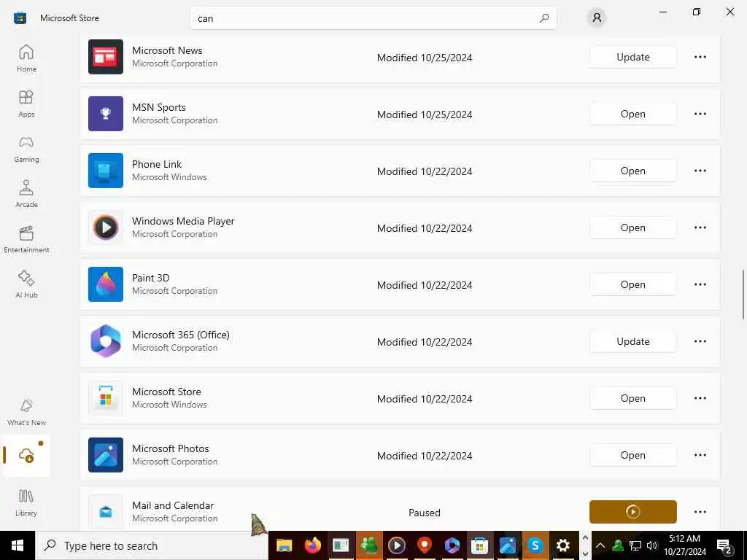Open more options for Mail and Calendar
The height and width of the screenshot is (560, 747).
pyautogui.click(x=700, y=512)
